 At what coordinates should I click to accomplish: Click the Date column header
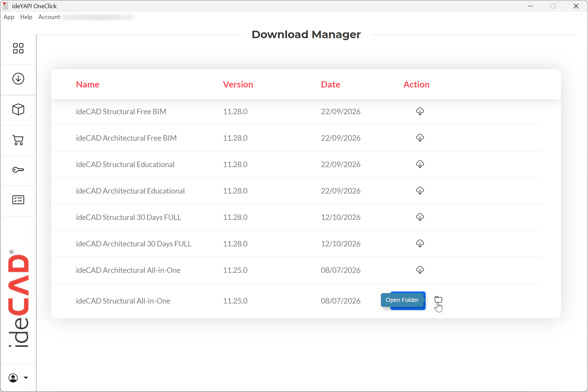(331, 85)
